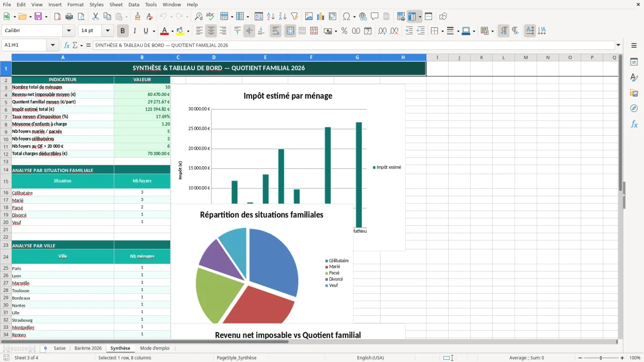
Task: Click the Insert Chart icon
Action: pyautogui.click(x=321, y=17)
